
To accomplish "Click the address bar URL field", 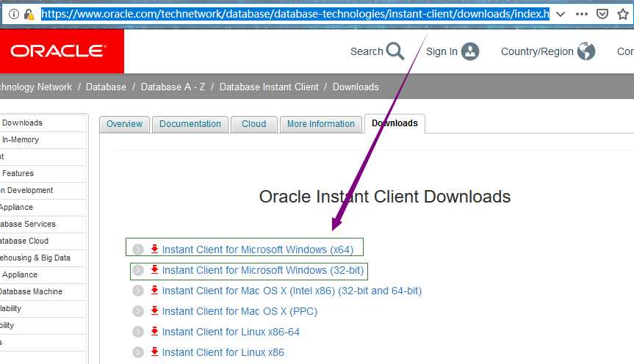I will point(295,14).
